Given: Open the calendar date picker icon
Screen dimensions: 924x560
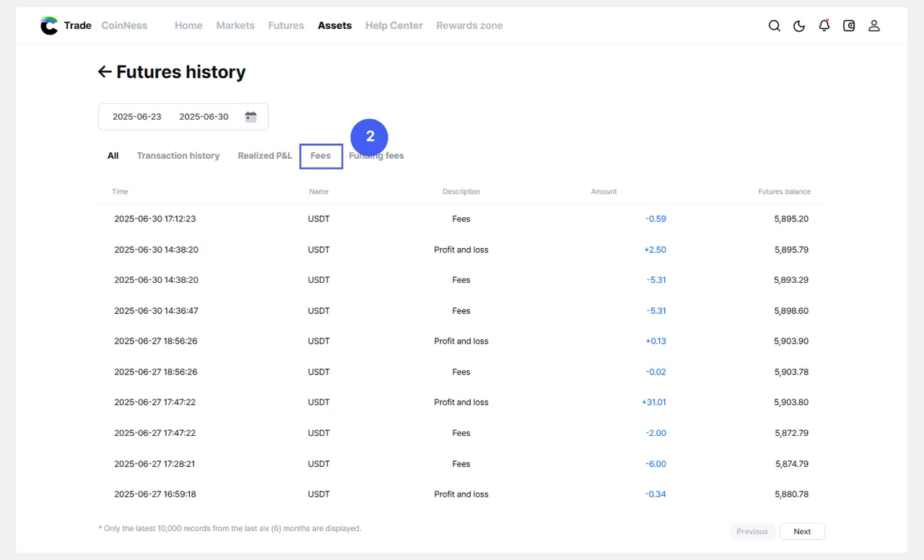Looking at the screenshot, I should click(250, 117).
